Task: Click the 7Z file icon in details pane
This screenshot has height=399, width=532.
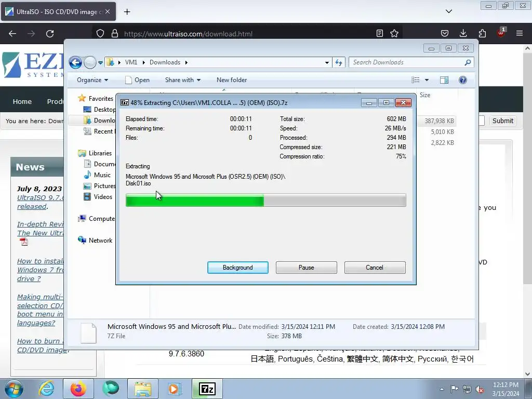Action: pyautogui.click(x=88, y=333)
